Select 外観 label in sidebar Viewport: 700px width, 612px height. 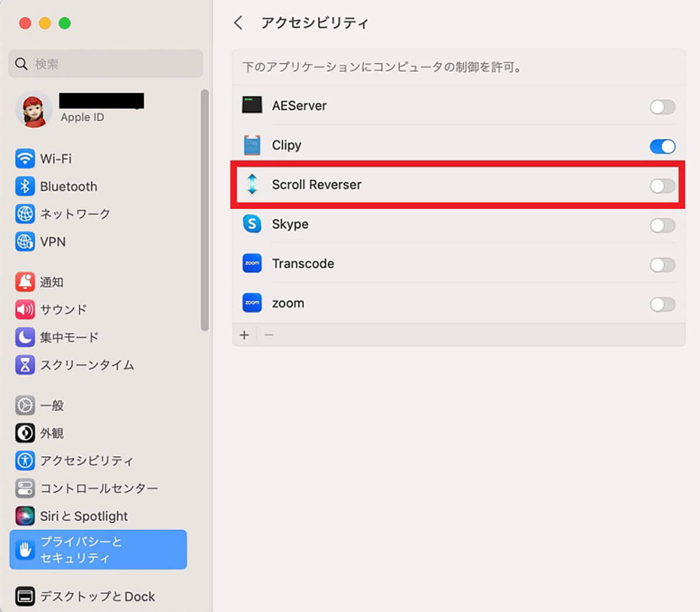click(x=52, y=433)
